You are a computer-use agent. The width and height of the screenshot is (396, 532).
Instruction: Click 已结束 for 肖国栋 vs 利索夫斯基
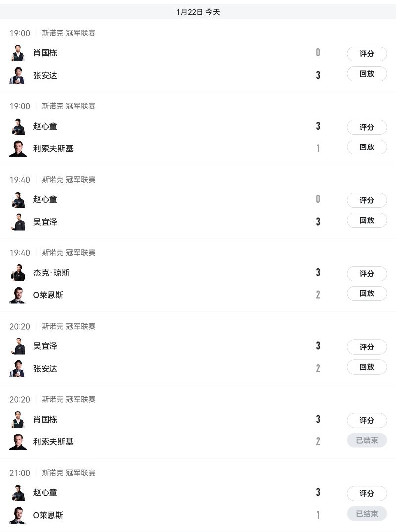(367, 440)
